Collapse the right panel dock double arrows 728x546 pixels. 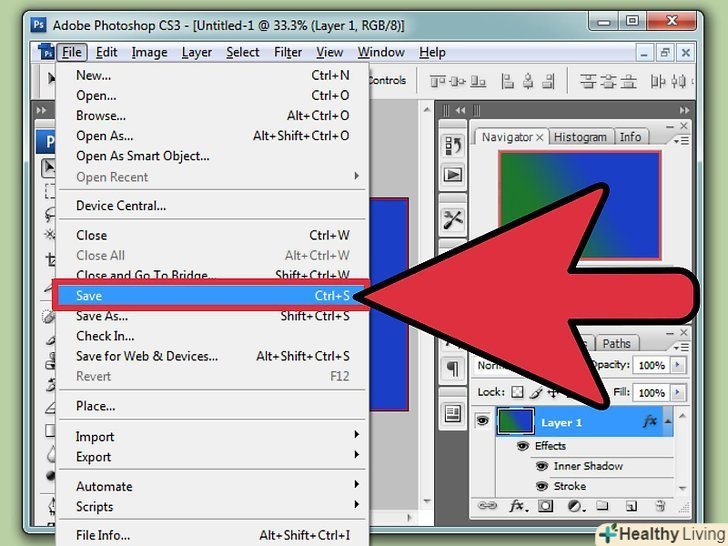684,110
